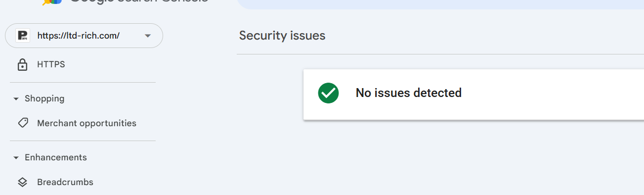This screenshot has width=644, height=195.
Task: Click the Shopping section heading
Action: tap(44, 98)
